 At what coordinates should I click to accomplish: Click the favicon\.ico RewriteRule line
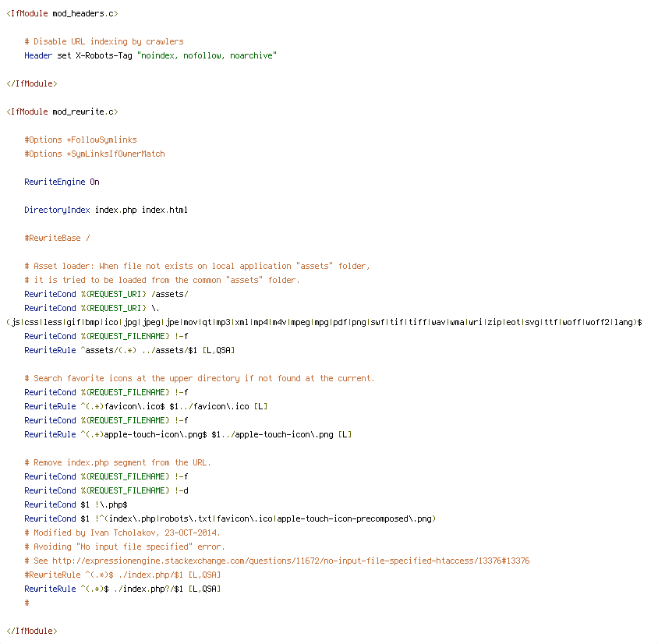[146, 406]
